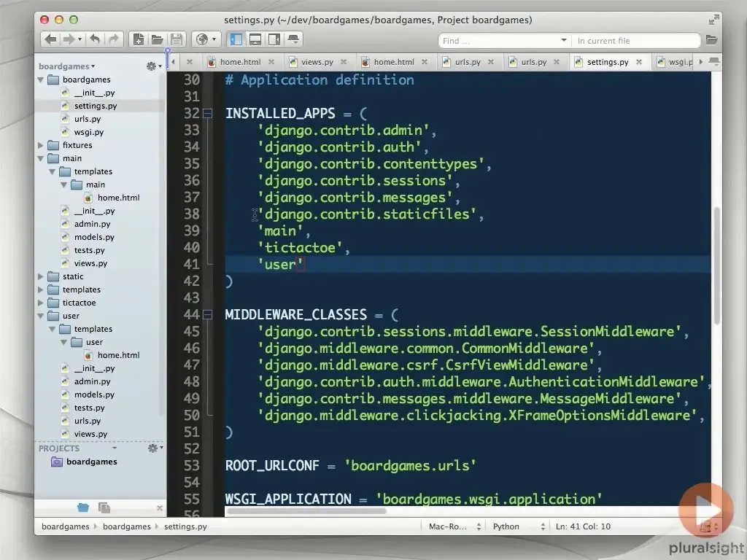This screenshot has height=560, width=747.
Task: Open file using the folder toolbar icon
Action: pos(158,39)
